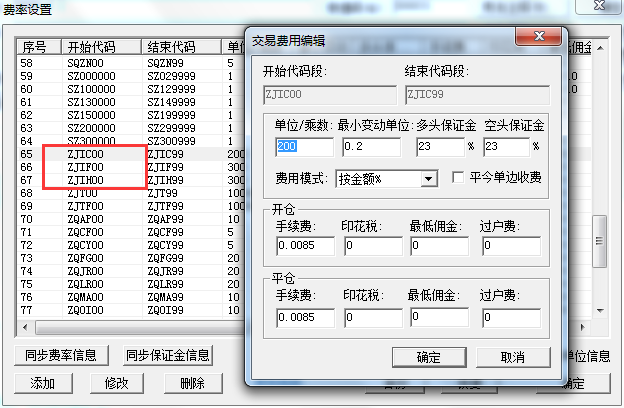Click the horizontal scroll right arrow

[x=583, y=328]
